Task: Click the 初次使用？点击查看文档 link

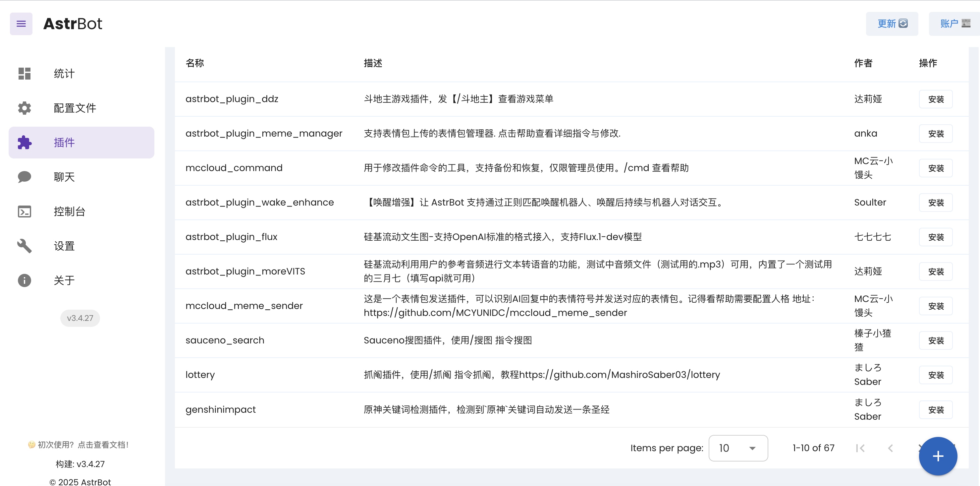Action: pyautogui.click(x=79, y=445)
